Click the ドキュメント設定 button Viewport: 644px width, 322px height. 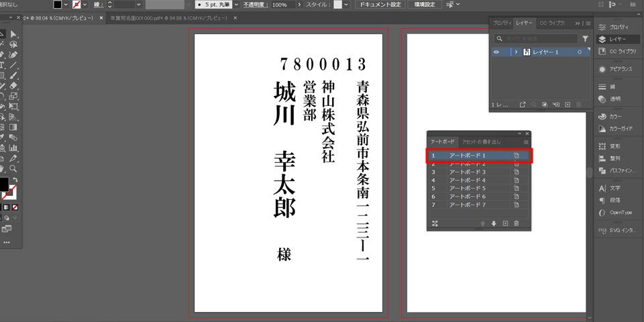click(380, 5)
